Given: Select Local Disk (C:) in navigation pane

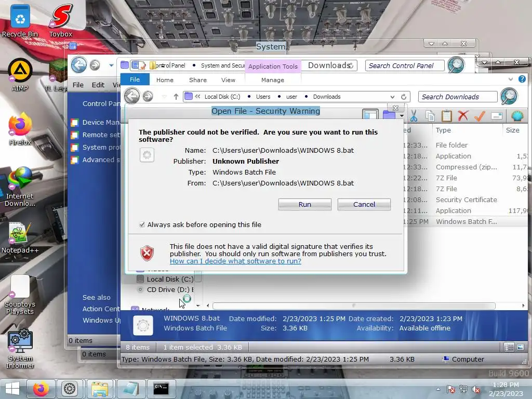Looking at the screenshot, I should click(165, 279).
